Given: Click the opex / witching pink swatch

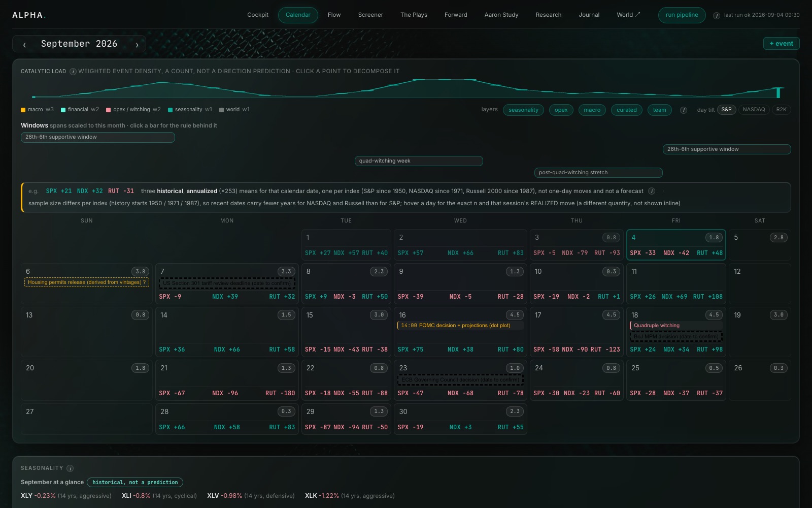Looking at the screenshot, I should [109, 110].
